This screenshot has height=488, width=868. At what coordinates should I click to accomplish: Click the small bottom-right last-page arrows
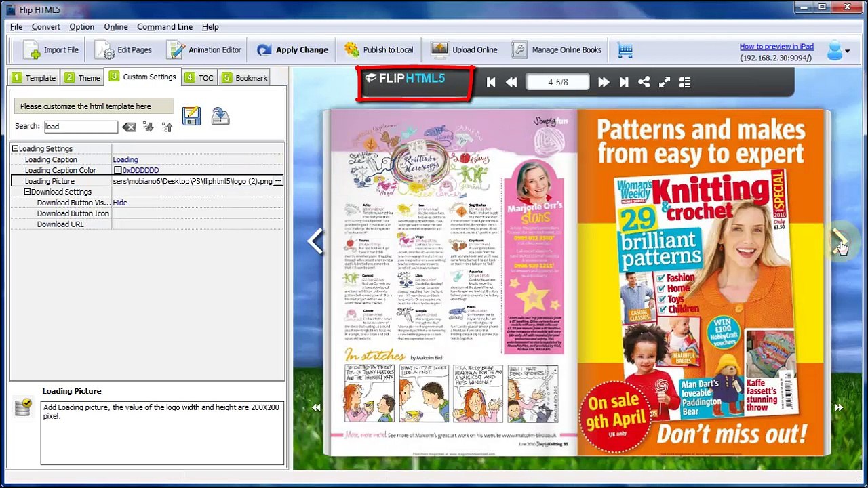pyautogui.click(x=839, y=407)
